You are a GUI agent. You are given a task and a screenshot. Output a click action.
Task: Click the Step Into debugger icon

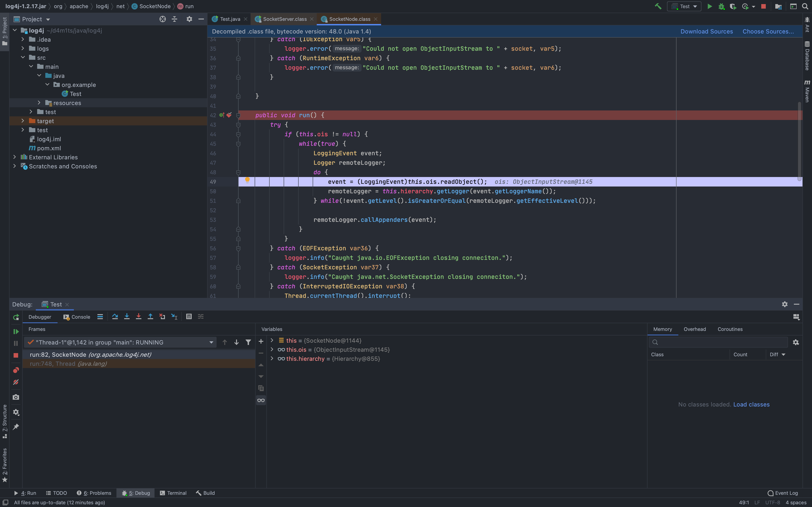point(126,317)
